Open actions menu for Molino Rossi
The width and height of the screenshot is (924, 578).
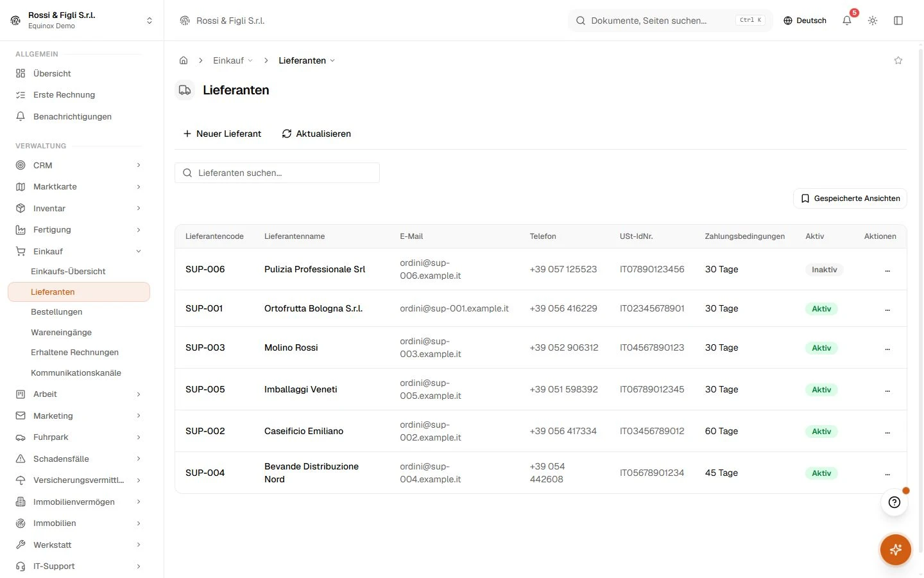(x=887, y=348)
